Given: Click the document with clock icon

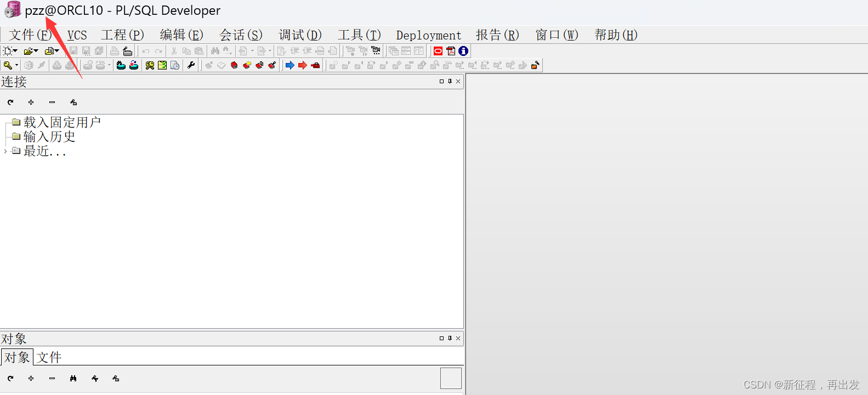Looking at the screenshot, I should (175, 65).
